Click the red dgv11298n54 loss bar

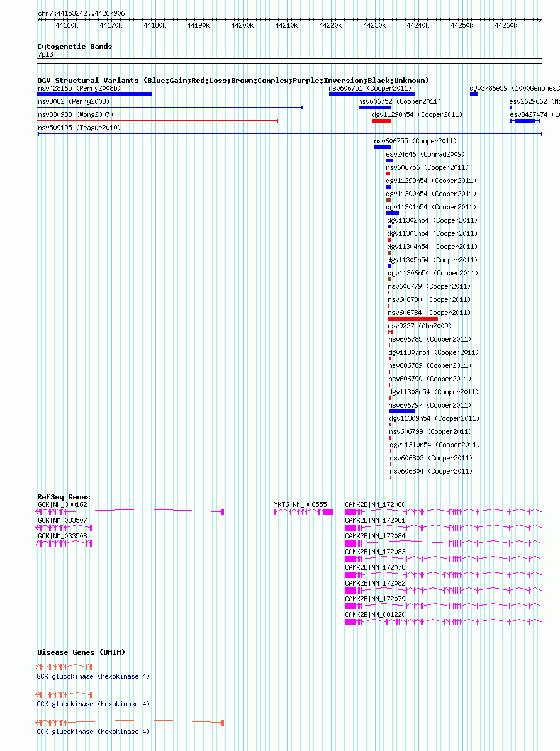(382, 121)
